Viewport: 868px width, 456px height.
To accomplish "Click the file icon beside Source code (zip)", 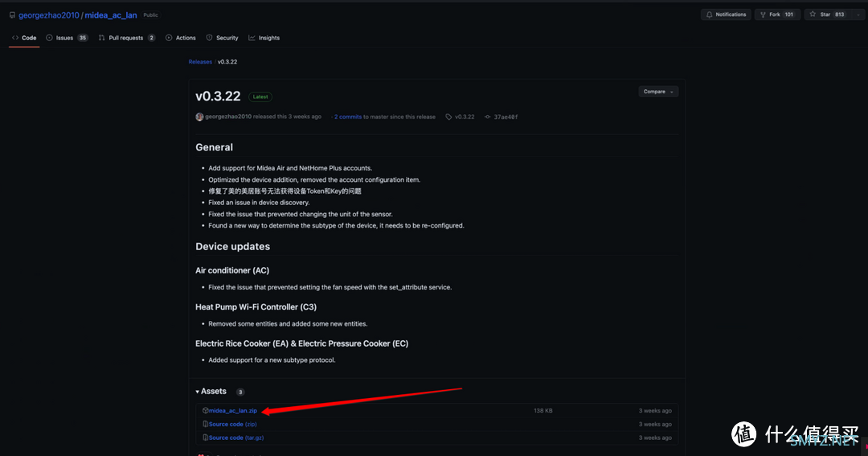I will click(206, 424).
